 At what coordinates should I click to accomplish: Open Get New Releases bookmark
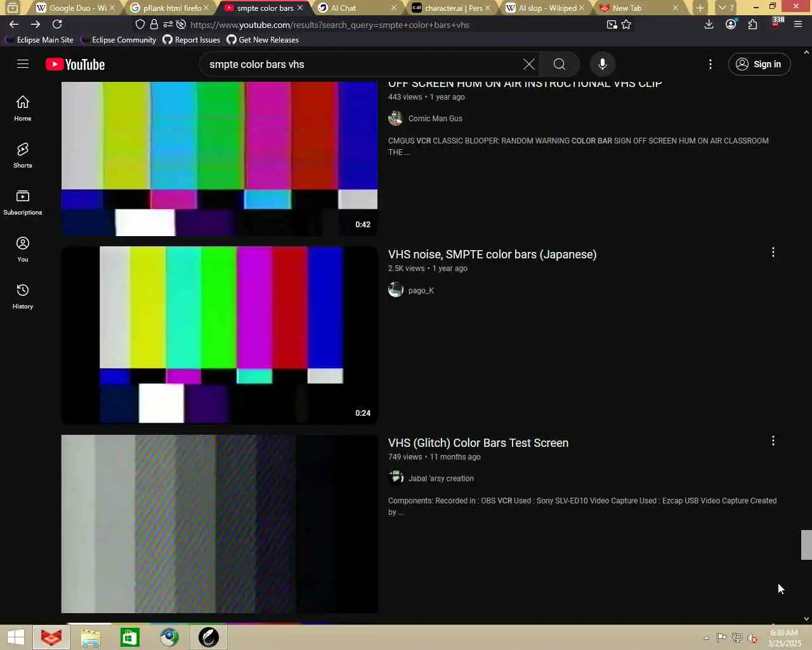(x=263, y=39)
